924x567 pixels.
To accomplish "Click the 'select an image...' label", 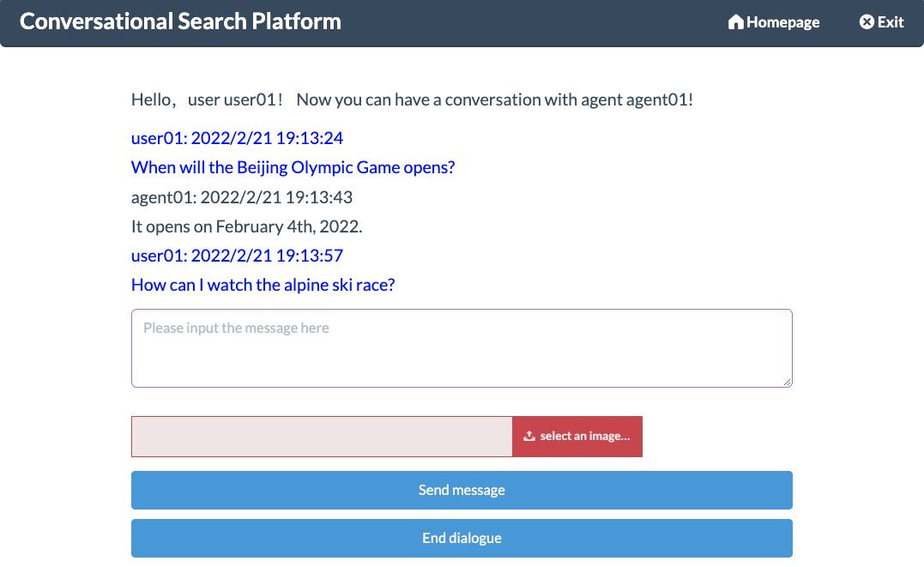I will [584, 437].
